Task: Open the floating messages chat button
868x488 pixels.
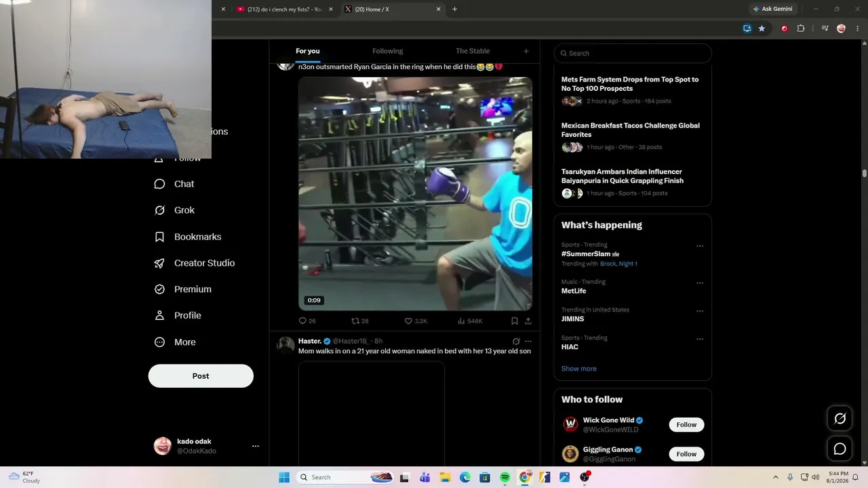Action: 840,449
